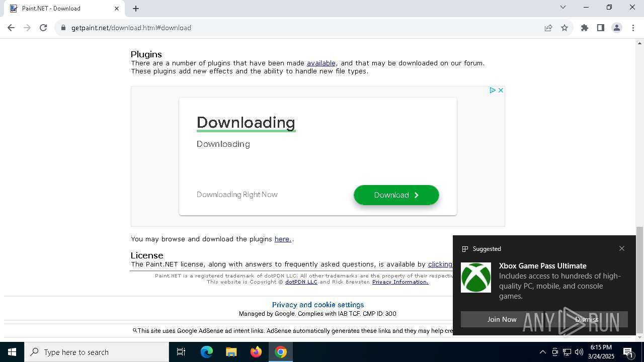644x362 pixels.
Task: Open the license 'clicking' link
Action: (x=440, y=264)
